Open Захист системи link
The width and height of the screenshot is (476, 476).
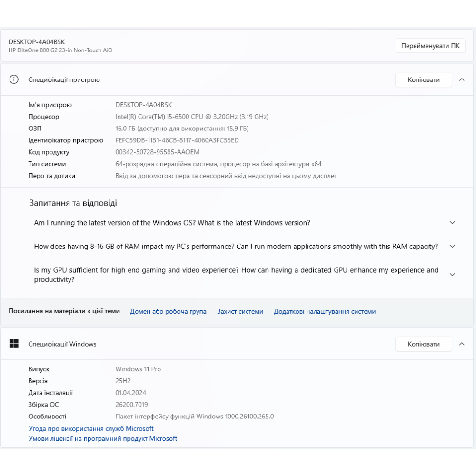pos(240,312)
